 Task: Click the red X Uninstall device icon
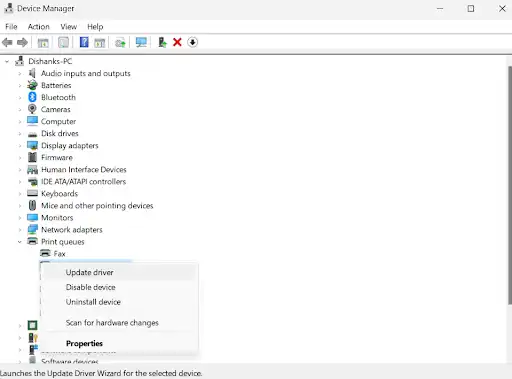click(x=177, y=42)
